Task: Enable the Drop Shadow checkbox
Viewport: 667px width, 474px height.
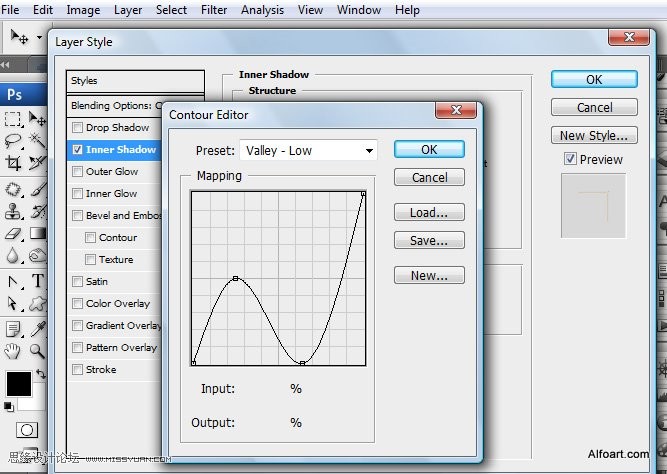Action: coord(77,127)
